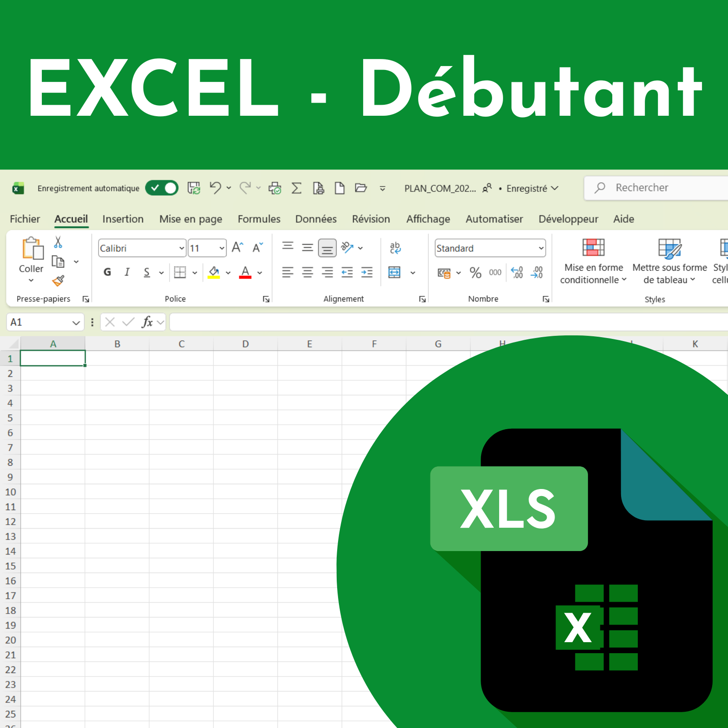728x728 pixels.
Task: Click the Redo arrow icon
Action: pyautogui.click(x=245, y=188)
